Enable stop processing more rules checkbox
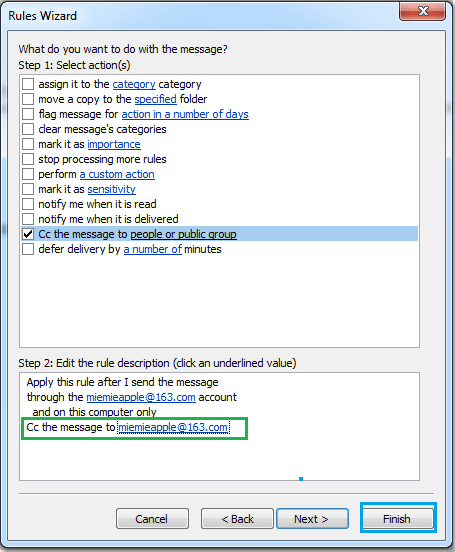 click(x=28, y=159)
